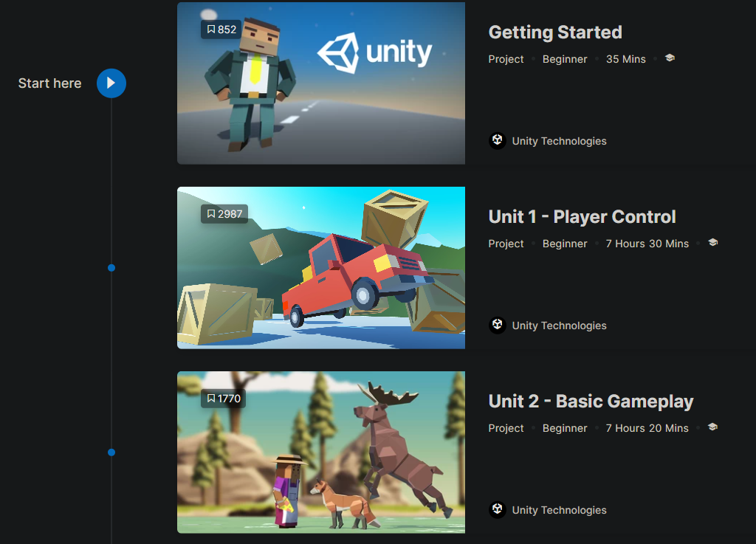Screen dimensions: 756x544
Task: Click the Unity Technologies logo under Unit 2
Action: (498, 510)
